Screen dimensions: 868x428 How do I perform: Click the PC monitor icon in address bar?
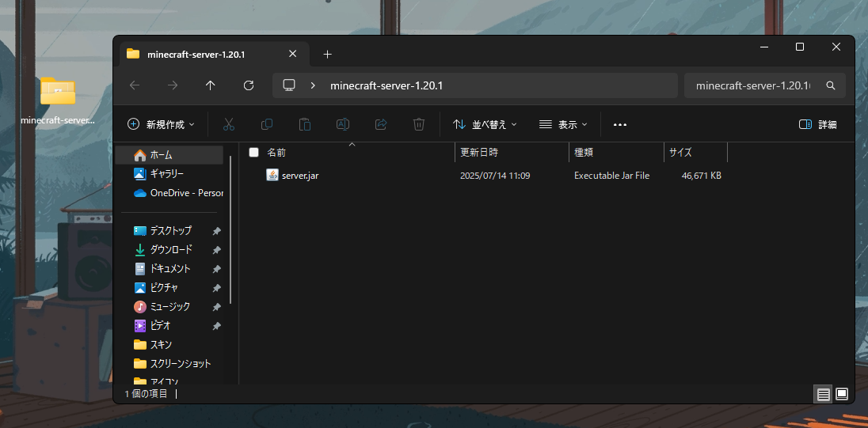tap(288, 85)
